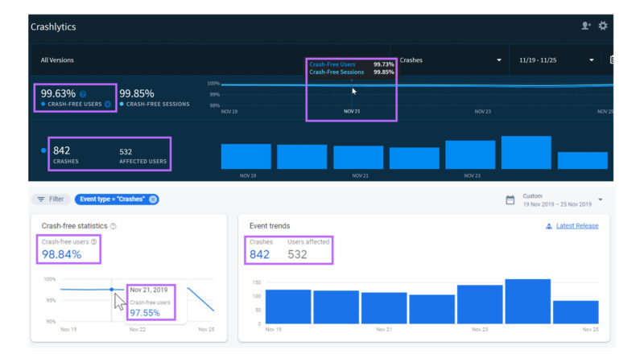644x362 pixels.
Task: Click help icon beside Crash-free users label
Action: (x=94, y=241)
